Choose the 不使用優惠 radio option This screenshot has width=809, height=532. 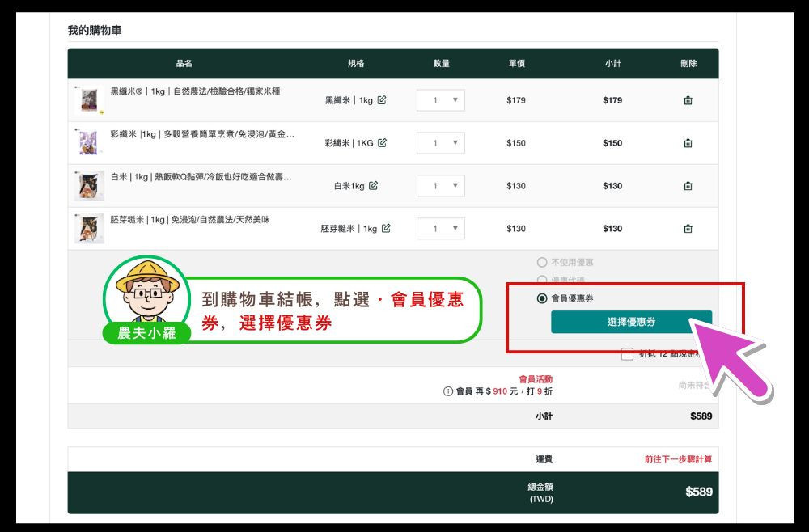(542, 263)
